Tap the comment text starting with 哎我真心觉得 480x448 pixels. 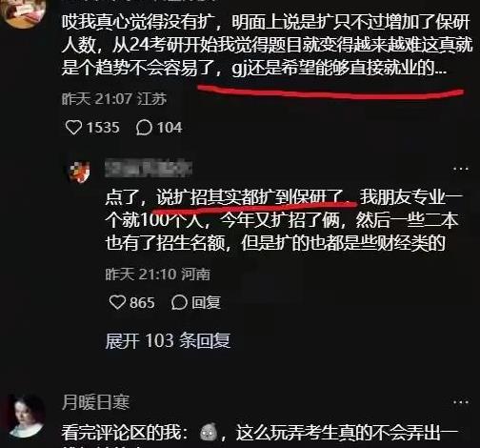268,45
